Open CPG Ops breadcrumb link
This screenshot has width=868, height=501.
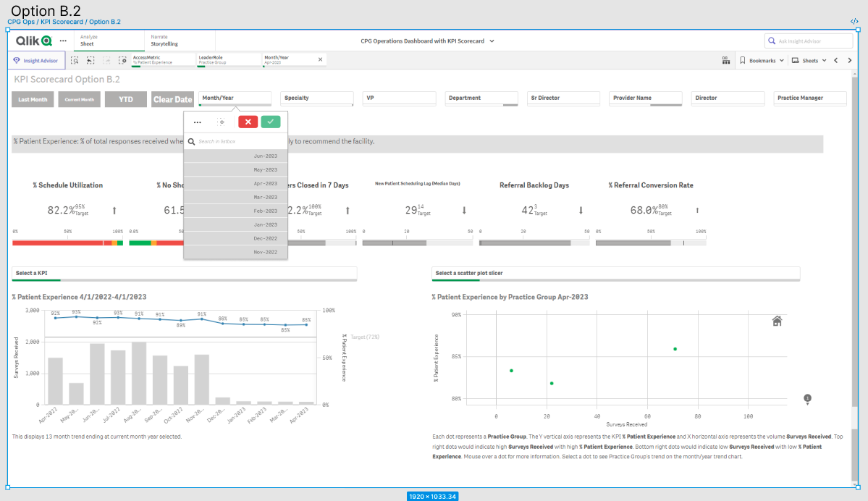(21, 22)
